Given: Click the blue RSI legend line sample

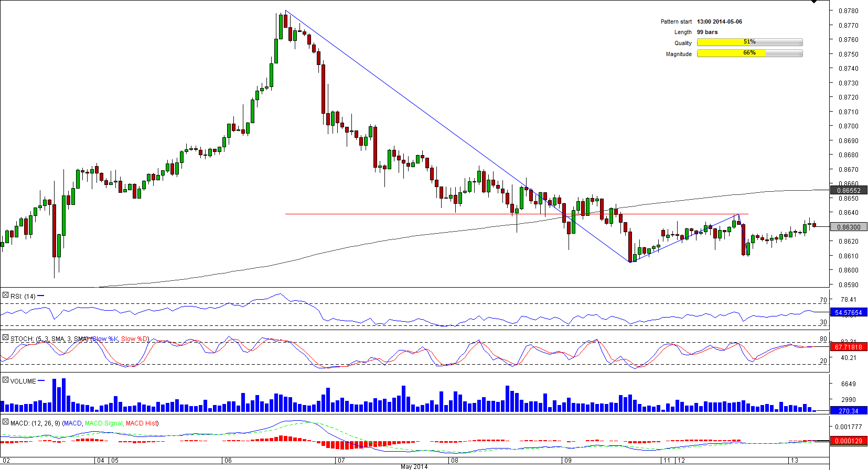Looking at the screenshot, I should pos(41,296).
